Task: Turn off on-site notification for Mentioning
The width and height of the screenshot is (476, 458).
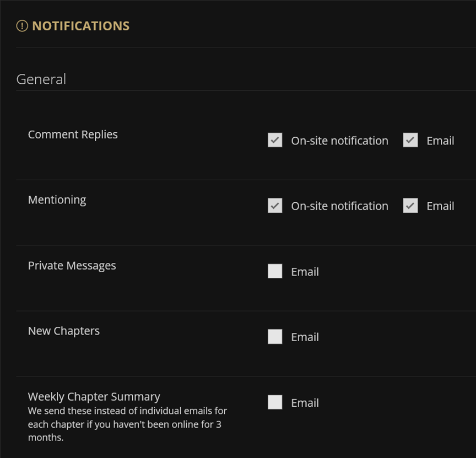Action: 275,206
